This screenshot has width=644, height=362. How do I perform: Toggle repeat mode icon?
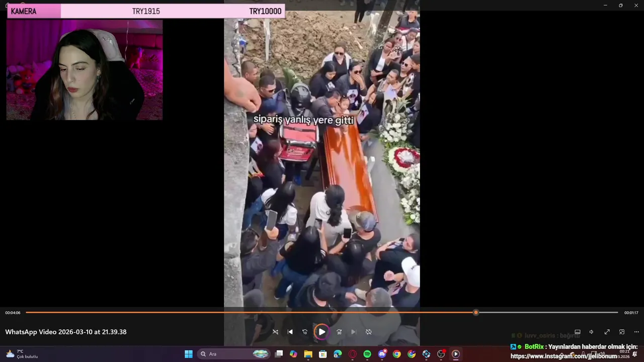[x=368, y=332]
